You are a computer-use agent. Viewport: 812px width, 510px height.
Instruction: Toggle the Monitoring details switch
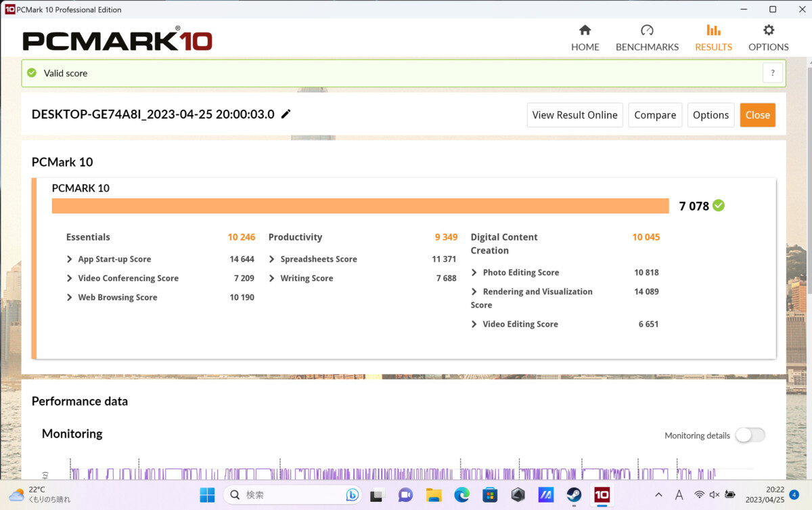750,435
